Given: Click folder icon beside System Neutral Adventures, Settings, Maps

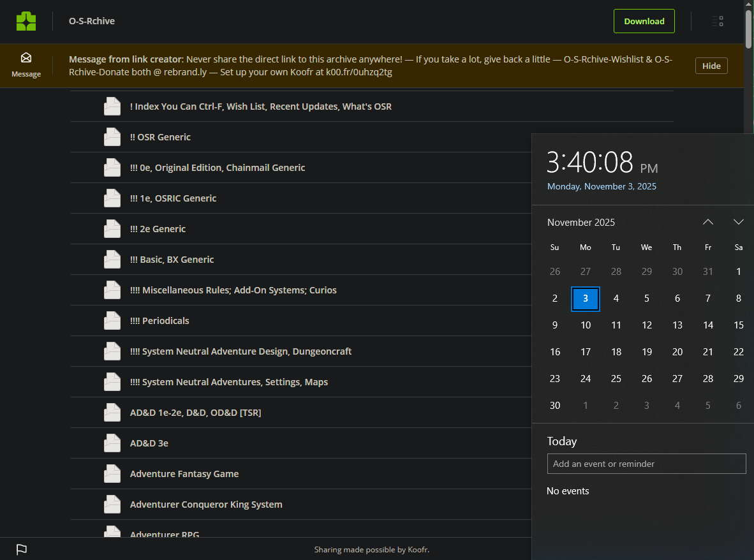Looking at the screenshot, I should click(112, 381).
